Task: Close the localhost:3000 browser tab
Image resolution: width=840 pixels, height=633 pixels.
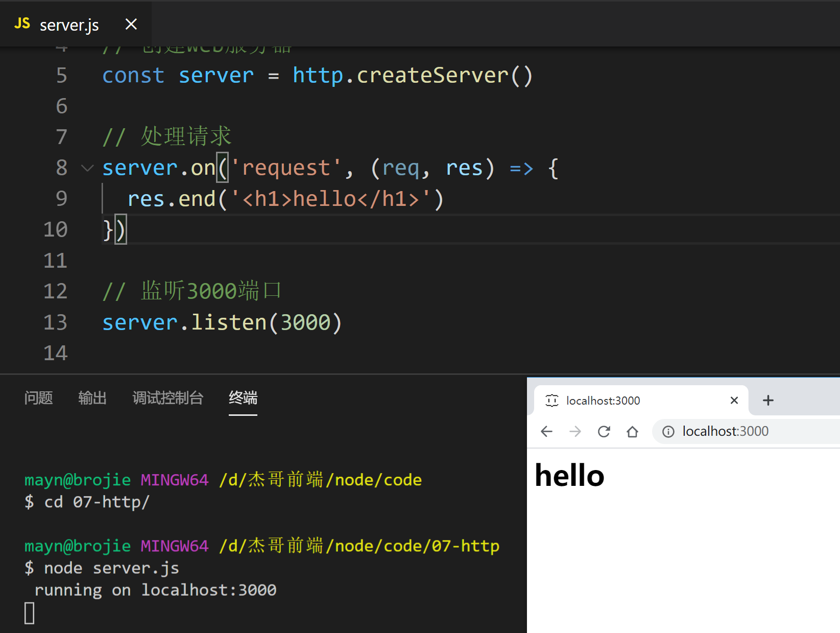Action: point(734,401)
